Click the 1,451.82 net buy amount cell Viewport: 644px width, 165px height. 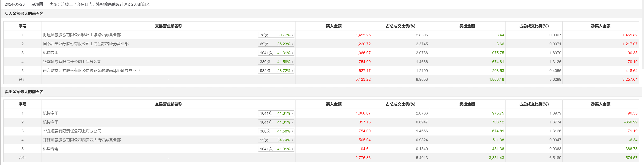[x=630, y=35]
